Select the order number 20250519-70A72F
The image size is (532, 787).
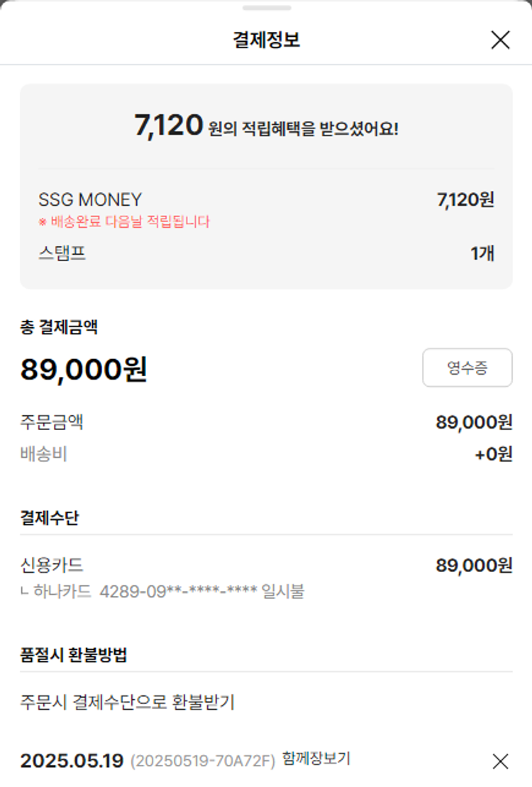point(202,761)
